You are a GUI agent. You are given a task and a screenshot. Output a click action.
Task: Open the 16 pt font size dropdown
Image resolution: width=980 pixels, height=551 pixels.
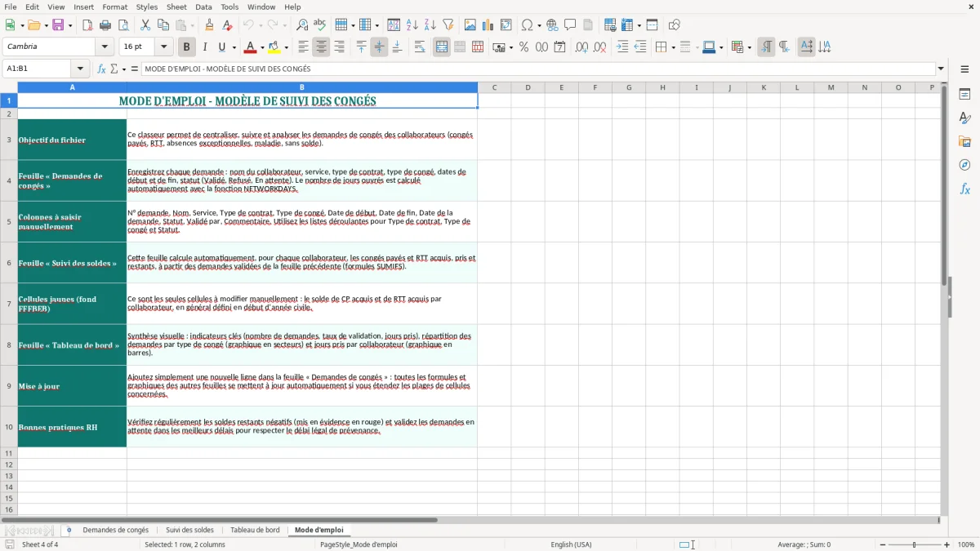[164, 47]
